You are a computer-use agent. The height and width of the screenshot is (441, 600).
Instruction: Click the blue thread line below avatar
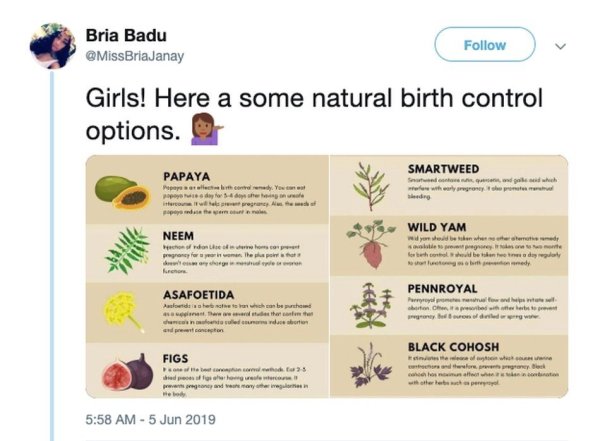(x=52, y=255)
